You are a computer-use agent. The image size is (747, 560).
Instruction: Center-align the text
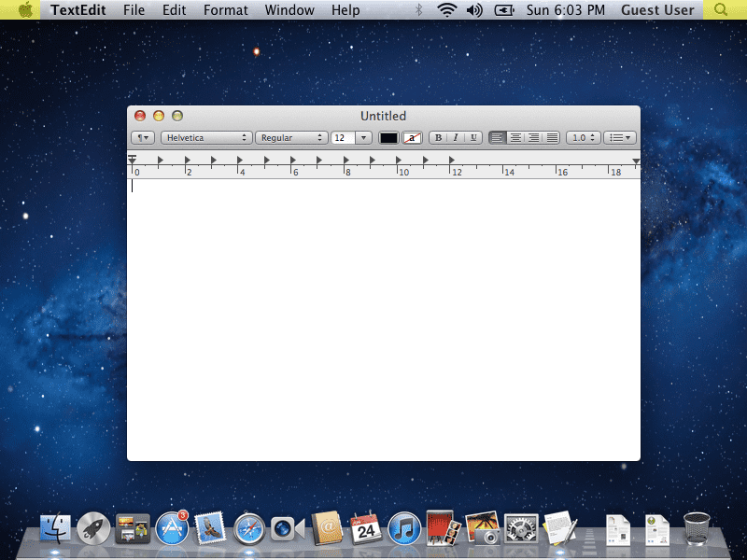pos(515,137)
